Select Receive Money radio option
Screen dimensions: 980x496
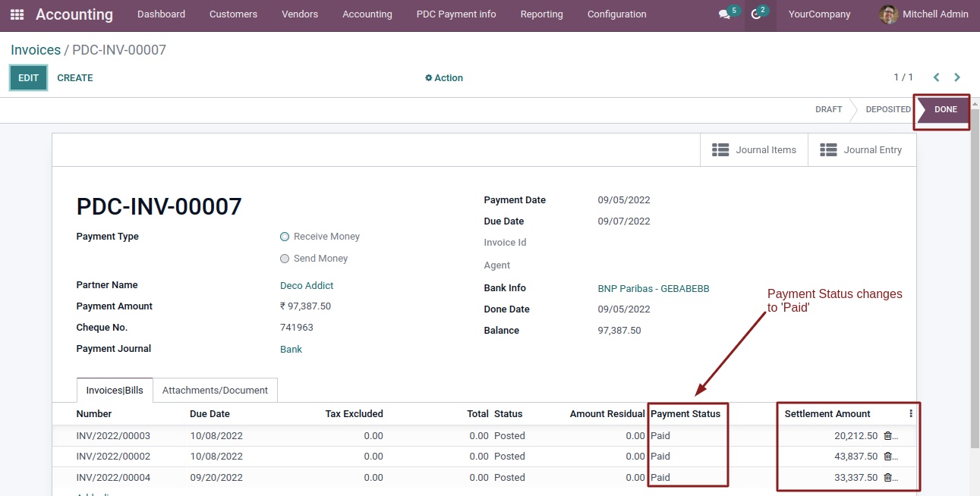pos(285,237)
